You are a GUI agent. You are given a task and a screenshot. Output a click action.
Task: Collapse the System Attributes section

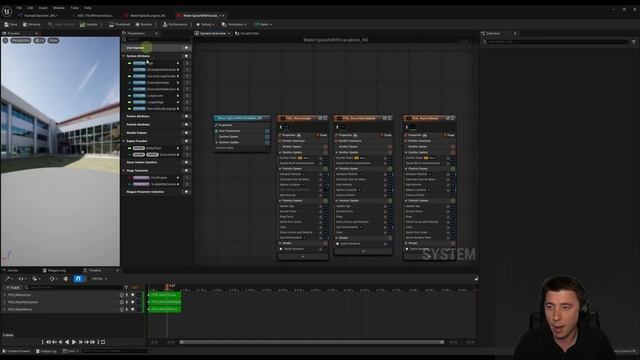tap(124, 56)
